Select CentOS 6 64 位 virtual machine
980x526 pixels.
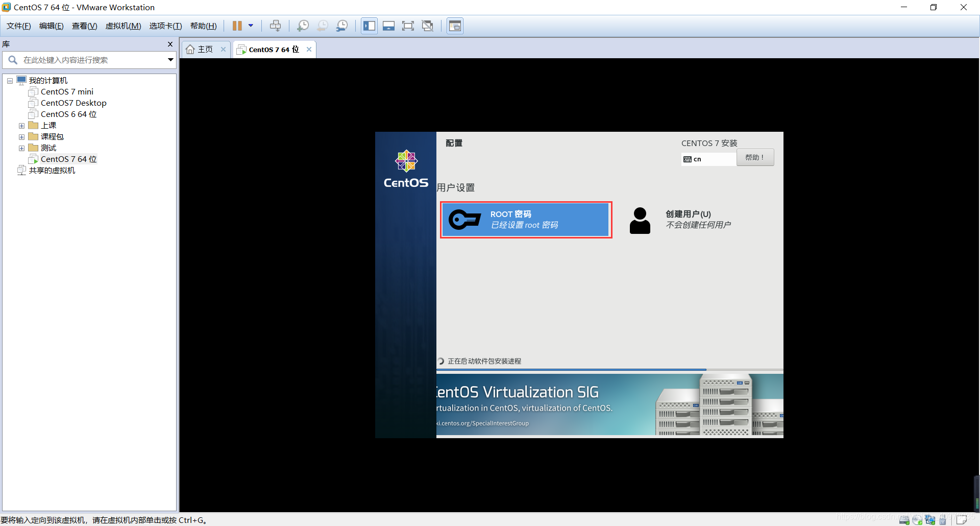click(x=68, y=114)
